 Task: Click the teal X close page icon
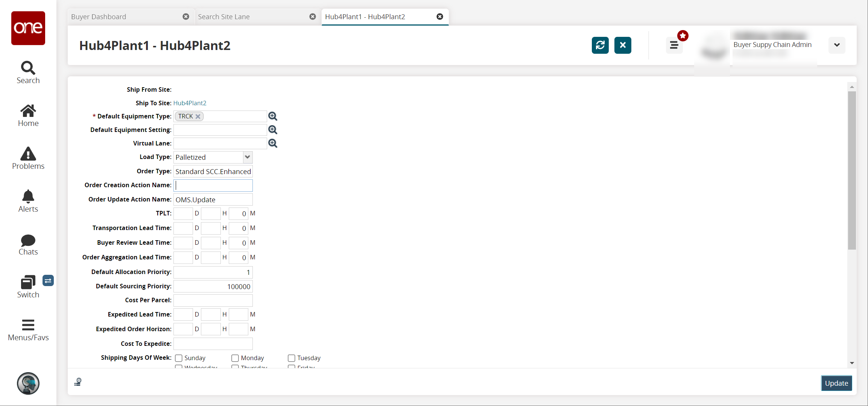tap(623, 45)
